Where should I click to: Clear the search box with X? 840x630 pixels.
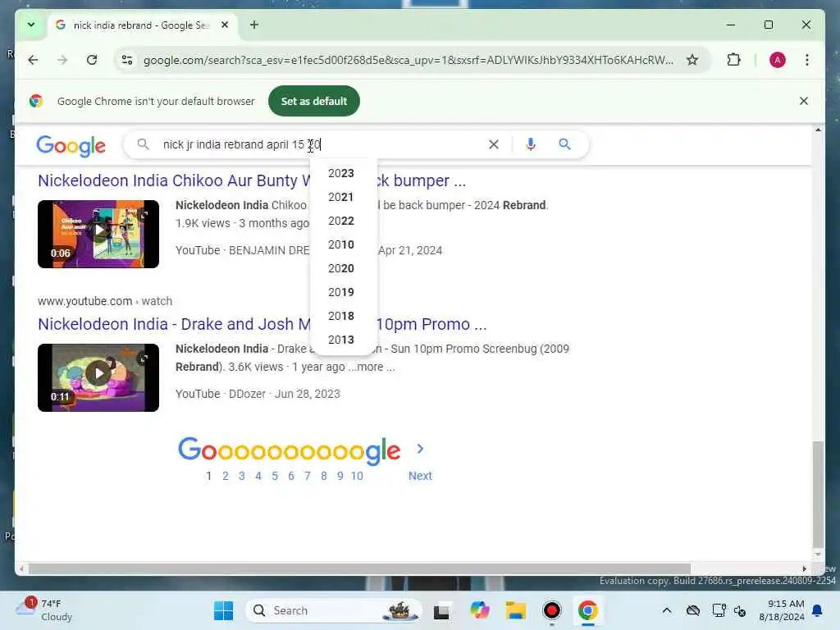pyautogui.click(x=493, y=144)
